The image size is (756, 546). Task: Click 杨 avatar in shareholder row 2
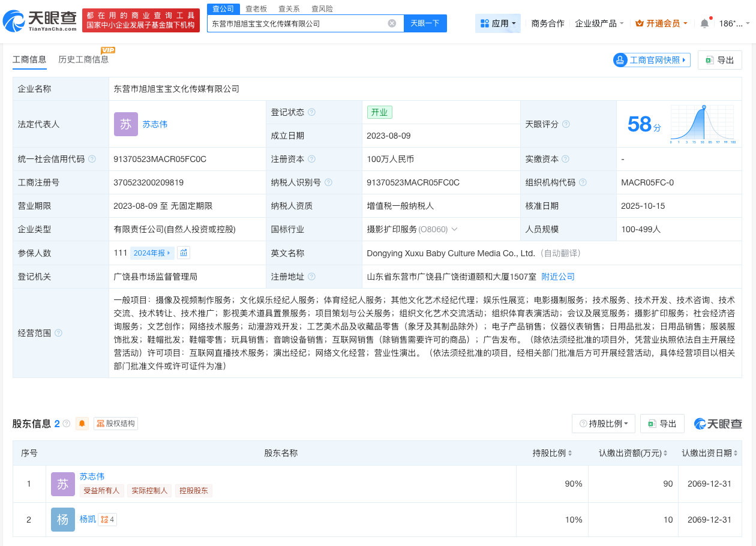(63, 520)
